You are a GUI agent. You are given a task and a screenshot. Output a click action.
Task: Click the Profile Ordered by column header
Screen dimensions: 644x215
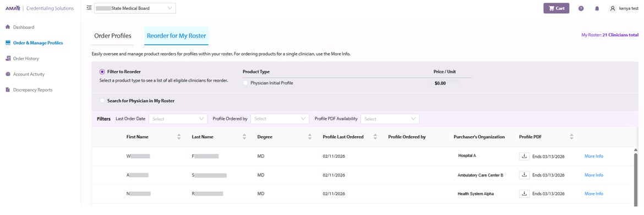[x=407, y=137]
